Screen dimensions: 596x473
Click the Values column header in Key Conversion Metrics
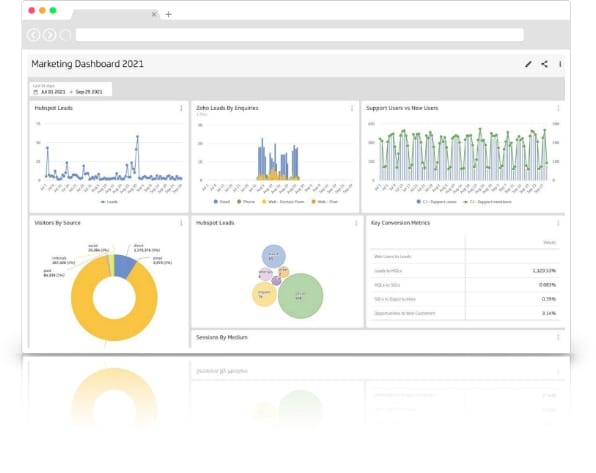click(550, 243)
